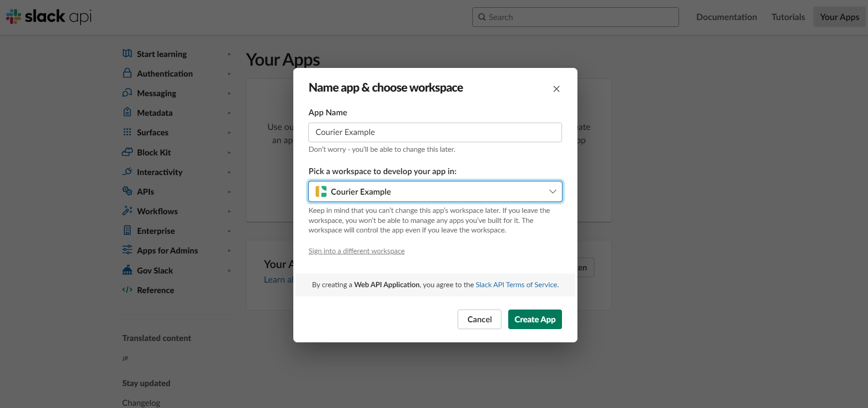This screenshot has width=868, height=408.
Task: Expand the Gov Slack section arrow
Action: point(230,271)
